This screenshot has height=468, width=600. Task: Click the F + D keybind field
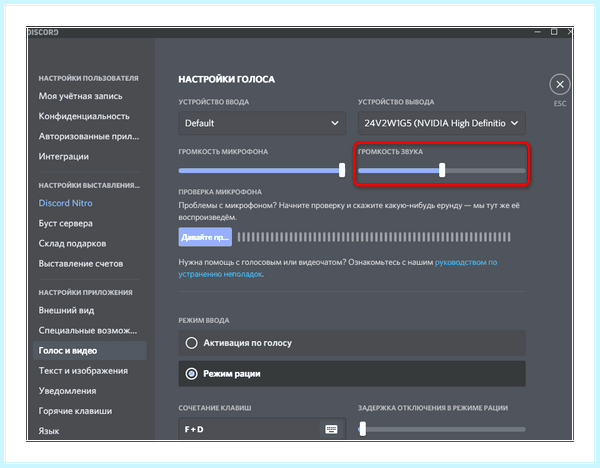[262, 429]
